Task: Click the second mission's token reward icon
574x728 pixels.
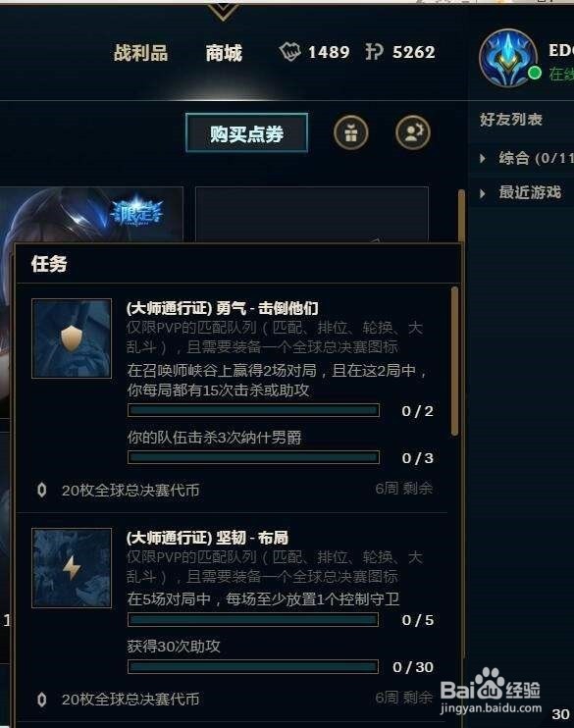Action: coord(42,700)
